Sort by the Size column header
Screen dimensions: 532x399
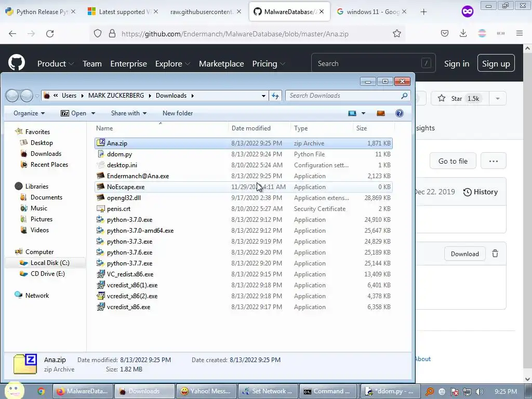point(373,128)
